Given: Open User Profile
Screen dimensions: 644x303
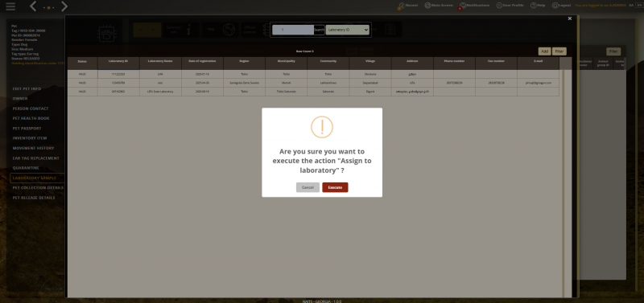Looking at the screenshot, I should coord(510,6).
